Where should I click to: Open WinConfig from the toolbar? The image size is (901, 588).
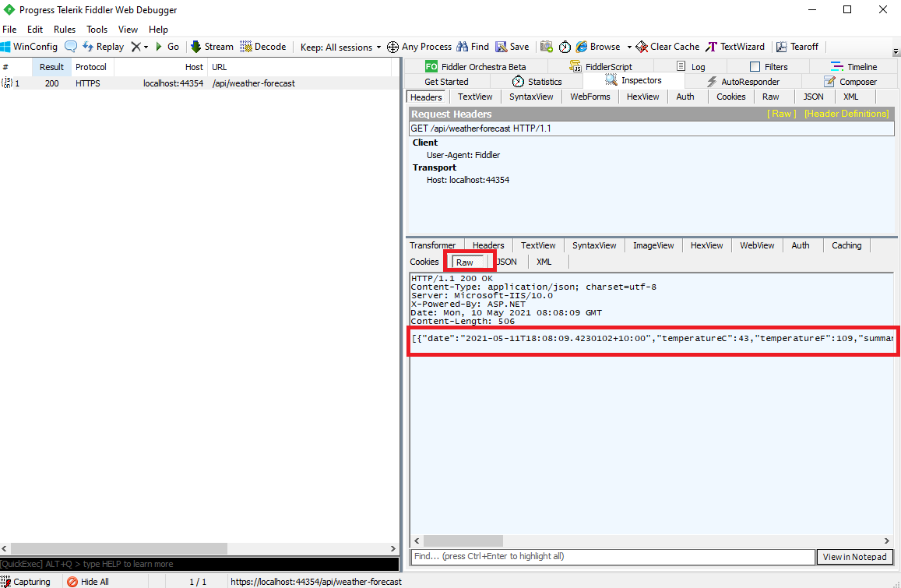(30, 47)
